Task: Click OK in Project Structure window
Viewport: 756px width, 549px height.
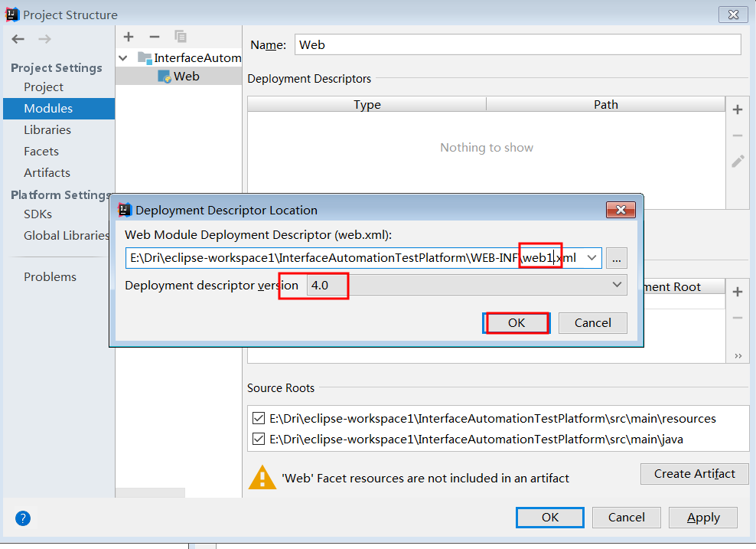Action: 549,518
